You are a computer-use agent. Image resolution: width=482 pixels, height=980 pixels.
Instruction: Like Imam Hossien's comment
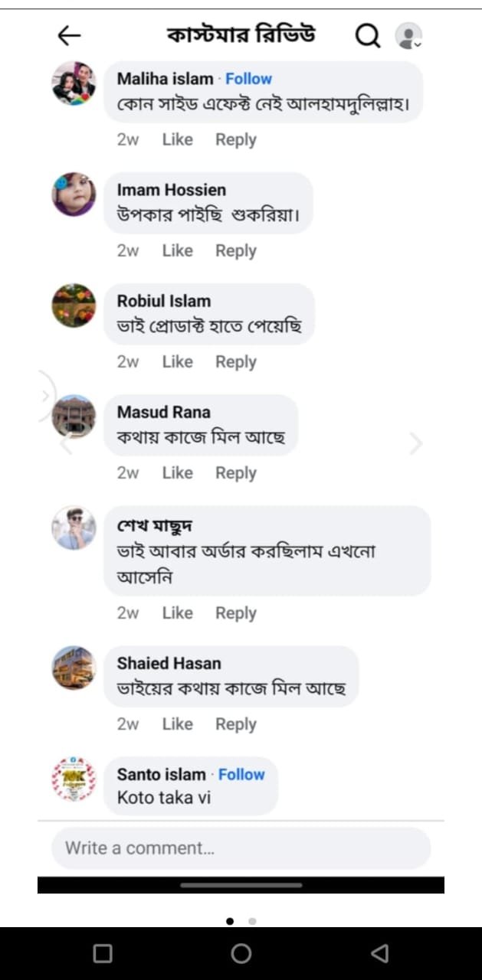pyautogui.click(x=177, y=250)
